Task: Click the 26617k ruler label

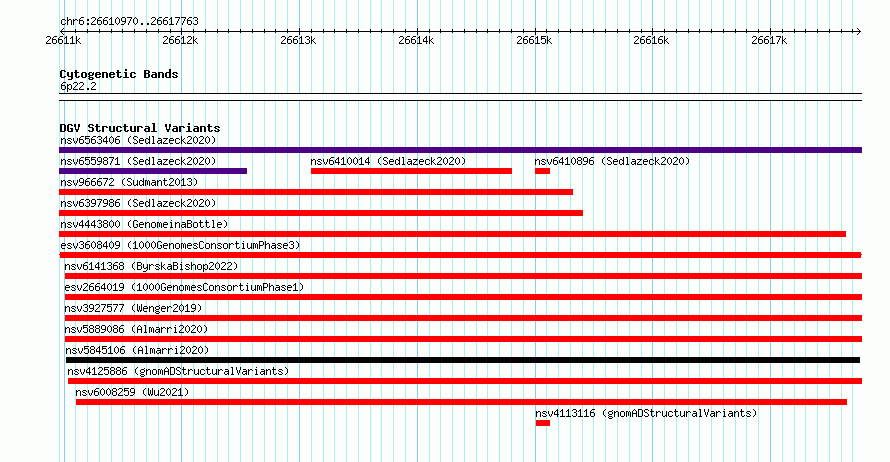Action: click(769, 40)
